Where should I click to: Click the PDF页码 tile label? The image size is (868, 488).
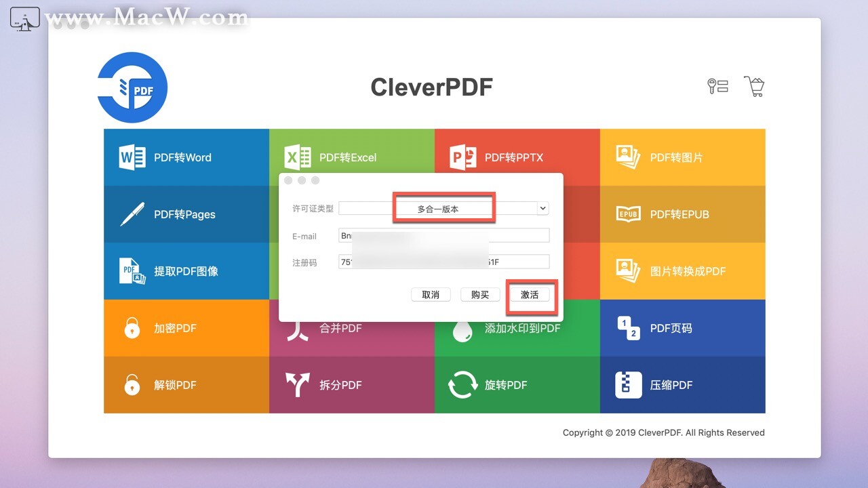pyautogui.click(x=671, y=328)
